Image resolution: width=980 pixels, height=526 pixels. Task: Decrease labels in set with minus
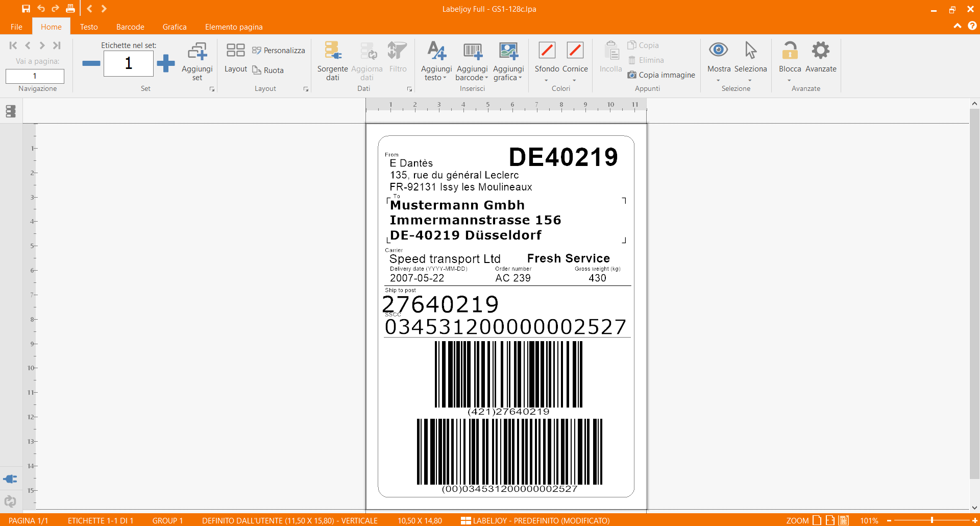coord(91,63)
